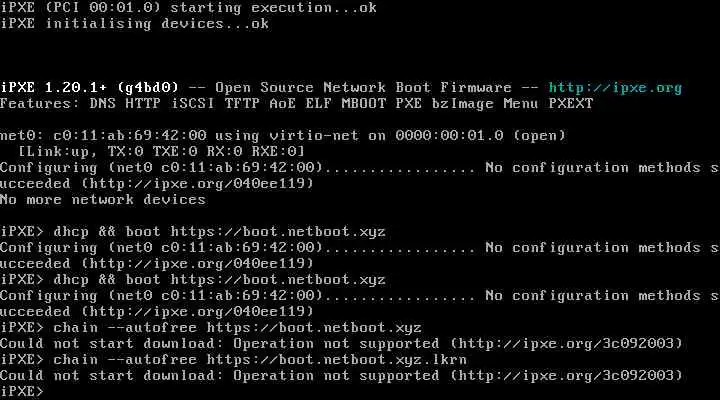This screenshot has width=720, height=400.
Task: Click the empty iPXE> prompt on the last line
Action: pos(22,391)
